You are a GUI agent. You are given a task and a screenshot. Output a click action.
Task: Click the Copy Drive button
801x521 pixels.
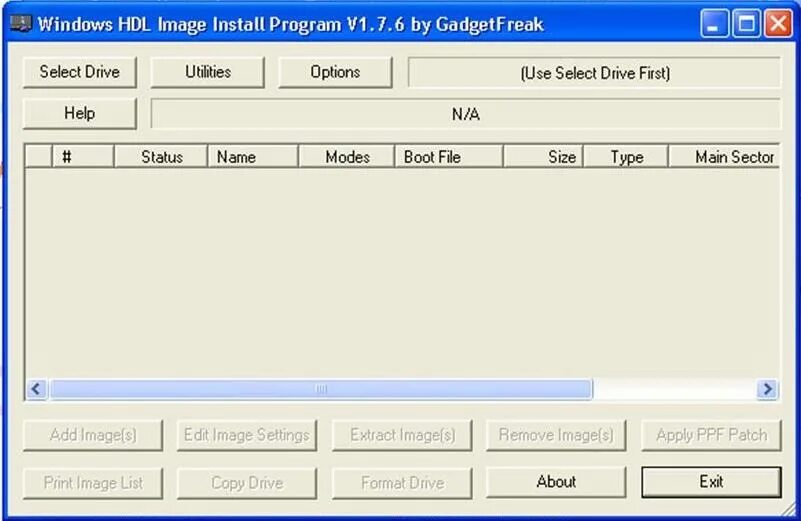tap(247, 483)
